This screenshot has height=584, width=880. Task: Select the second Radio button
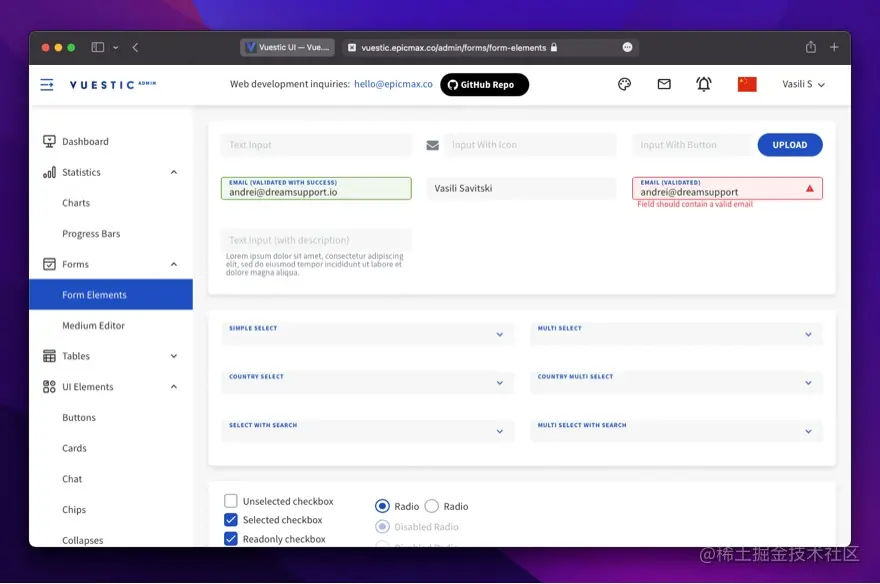coord(431,506)
